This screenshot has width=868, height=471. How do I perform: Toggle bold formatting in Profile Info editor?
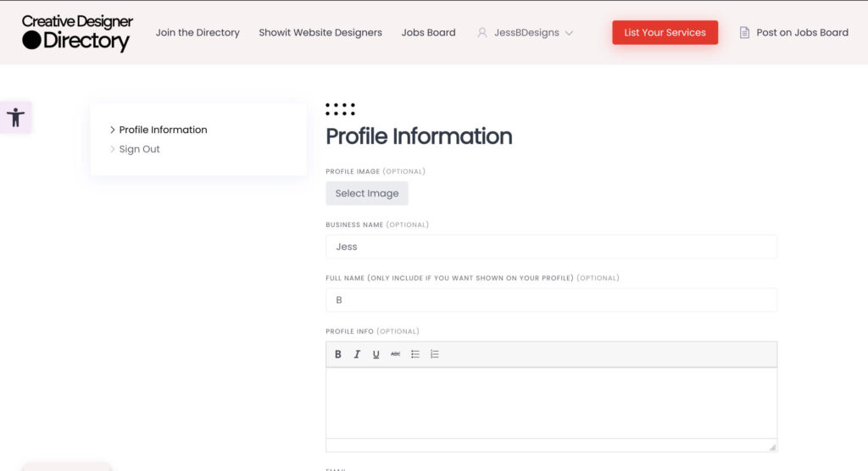(338, 354)
